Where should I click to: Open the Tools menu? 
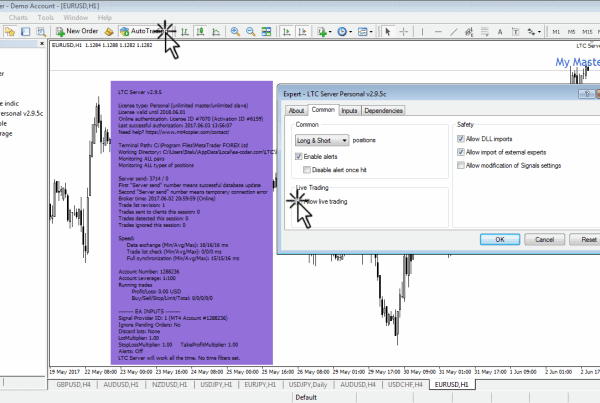[x=46, y=18]
